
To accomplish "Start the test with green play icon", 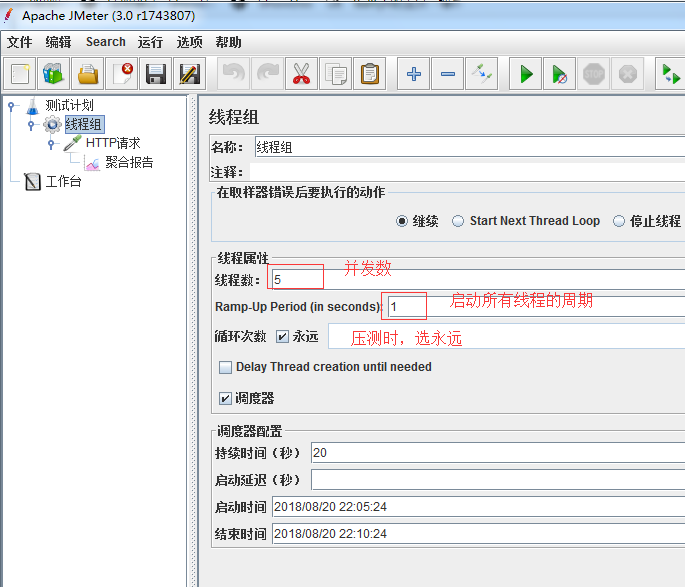I will (x=526, y=74).
